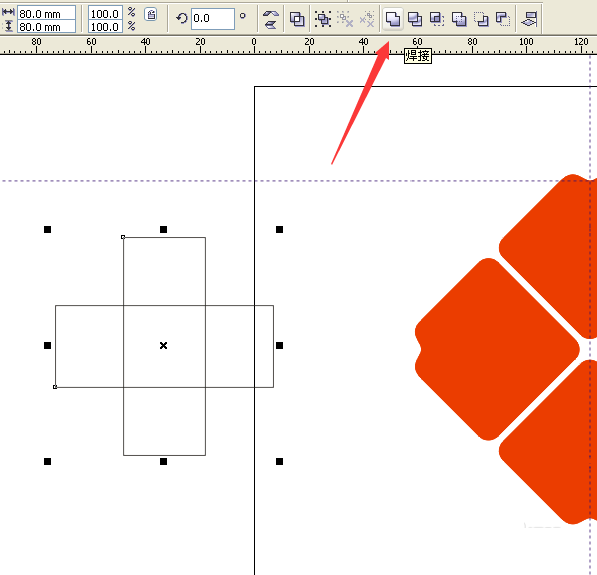The width and height of the screenshot is (597, 575).
Task: Click the Trim shapes button
Action: click(x=415, y=18)
